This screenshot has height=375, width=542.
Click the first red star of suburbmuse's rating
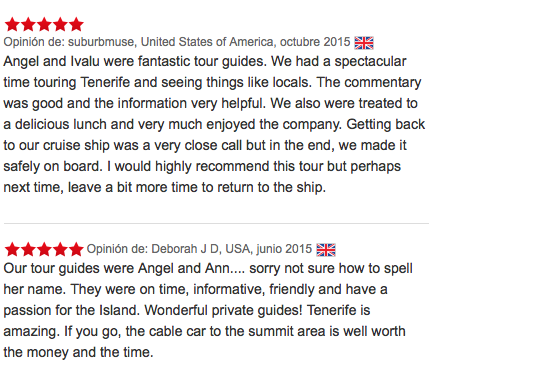12,25
